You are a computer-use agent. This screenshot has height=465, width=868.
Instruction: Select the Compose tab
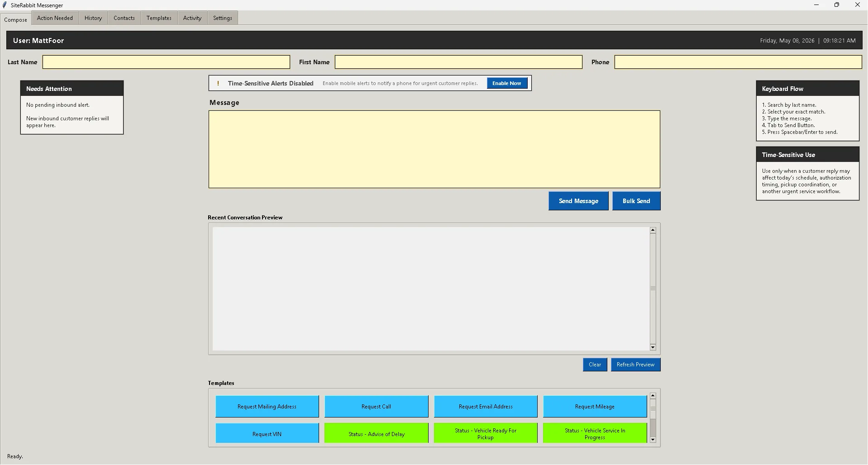click(x=16, y=19)
